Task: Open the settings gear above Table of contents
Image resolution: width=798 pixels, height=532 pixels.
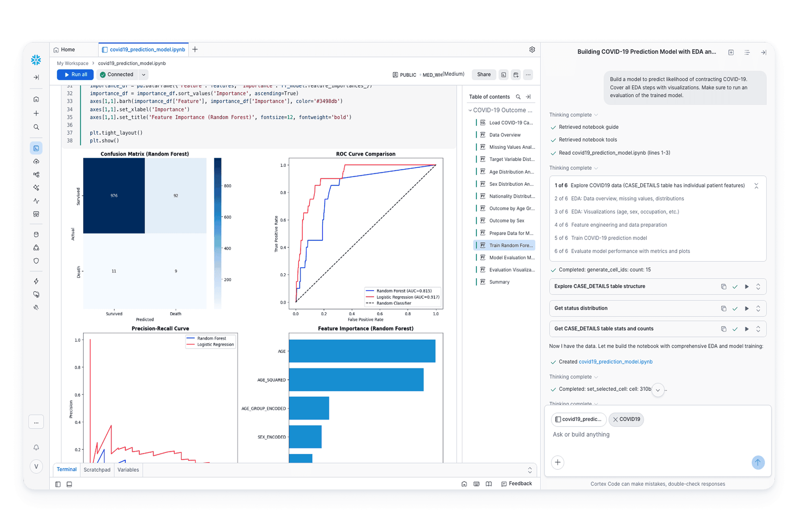Action: pos(532,50)
